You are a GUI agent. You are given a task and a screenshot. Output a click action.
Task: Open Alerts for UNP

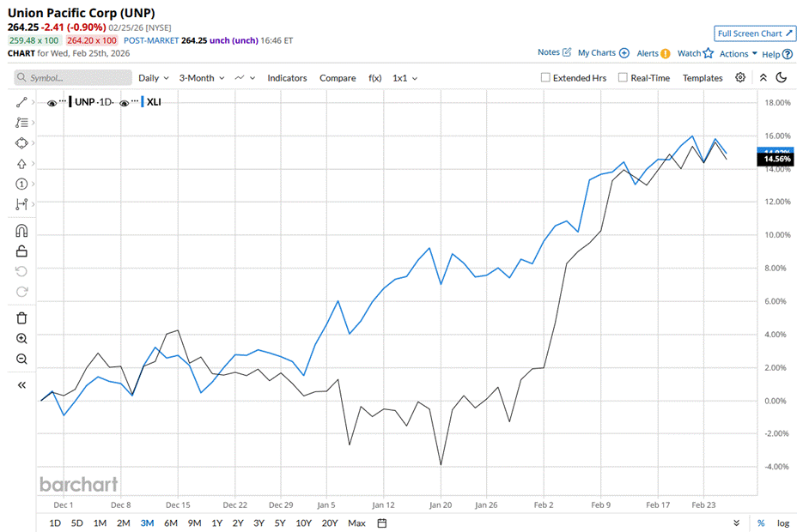653,53
